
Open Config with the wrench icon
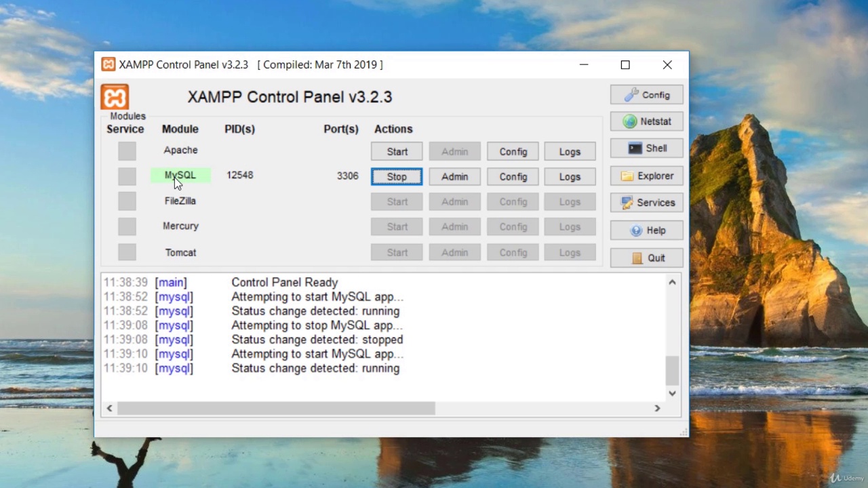tap(647, 95)
